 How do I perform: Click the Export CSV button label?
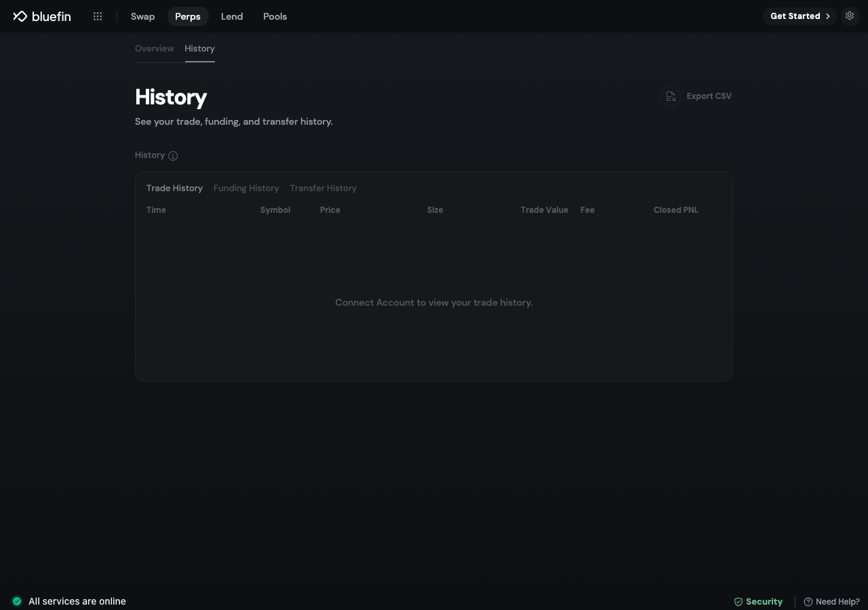tap(709, 96)
